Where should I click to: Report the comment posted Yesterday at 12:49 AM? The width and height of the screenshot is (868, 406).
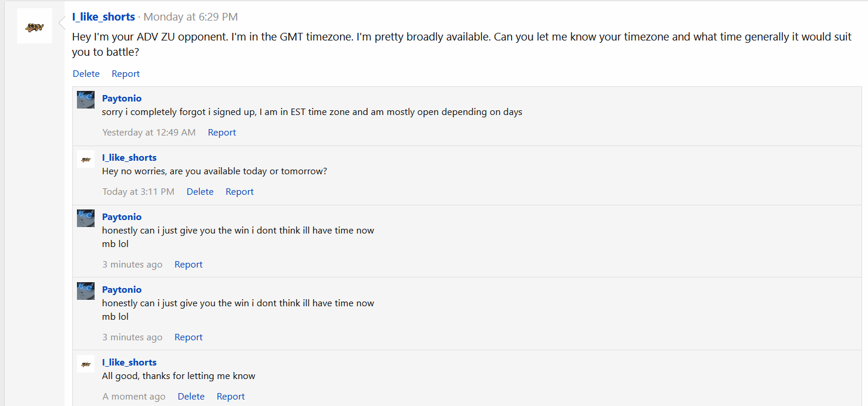click(x=222, y=133)
